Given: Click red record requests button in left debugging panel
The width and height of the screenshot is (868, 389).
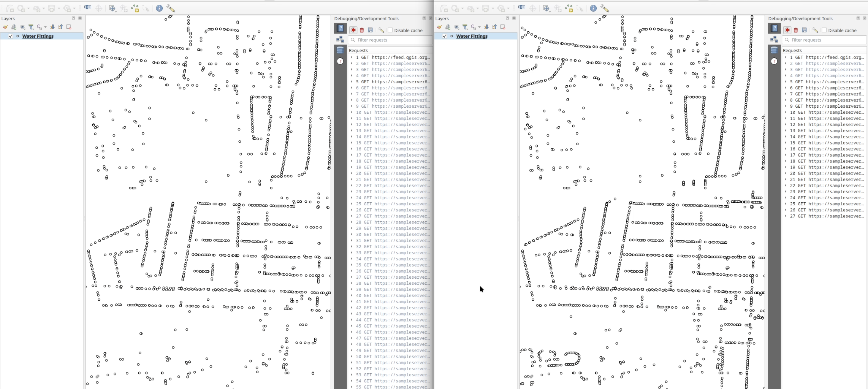Looking at the screenshot, I should pyautogui.click(x=353, y=30).
